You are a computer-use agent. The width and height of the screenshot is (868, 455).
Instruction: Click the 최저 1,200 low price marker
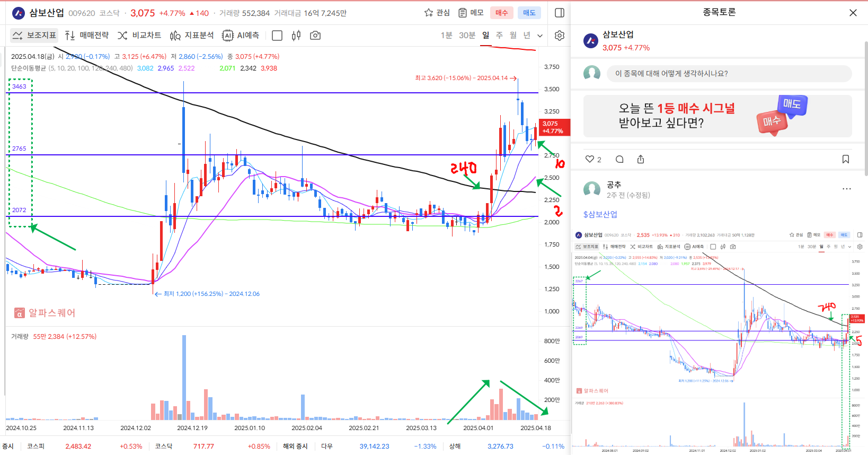pyautogui.click(x=207, y=294)
